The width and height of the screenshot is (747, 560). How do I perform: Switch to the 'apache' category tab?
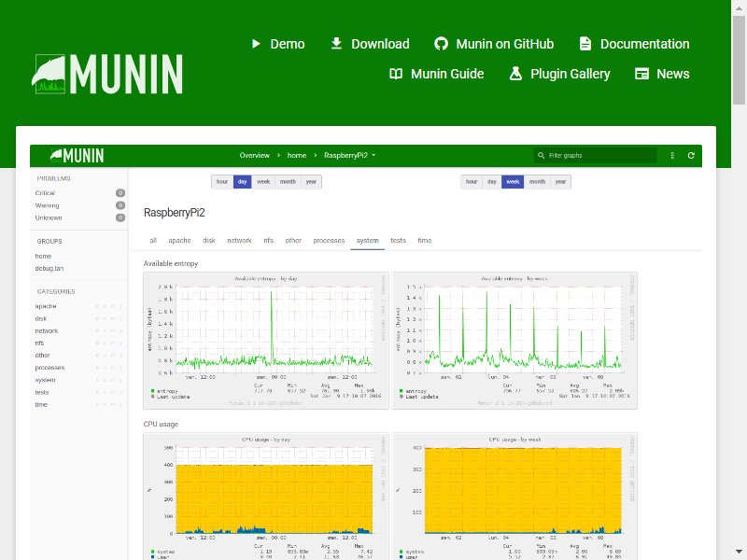[179, 241]
